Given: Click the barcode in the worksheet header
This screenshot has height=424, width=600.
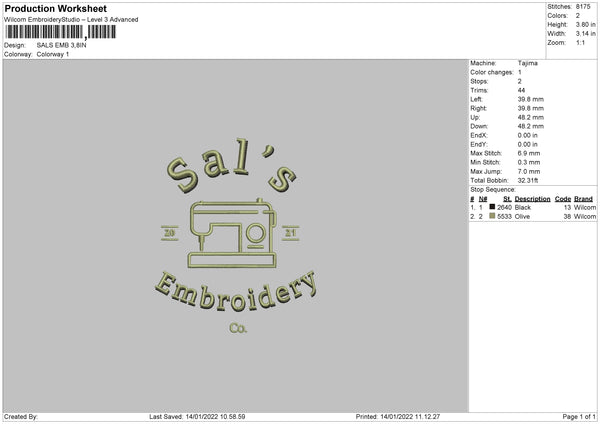Looking at the screenshot, I should (61, 32).
